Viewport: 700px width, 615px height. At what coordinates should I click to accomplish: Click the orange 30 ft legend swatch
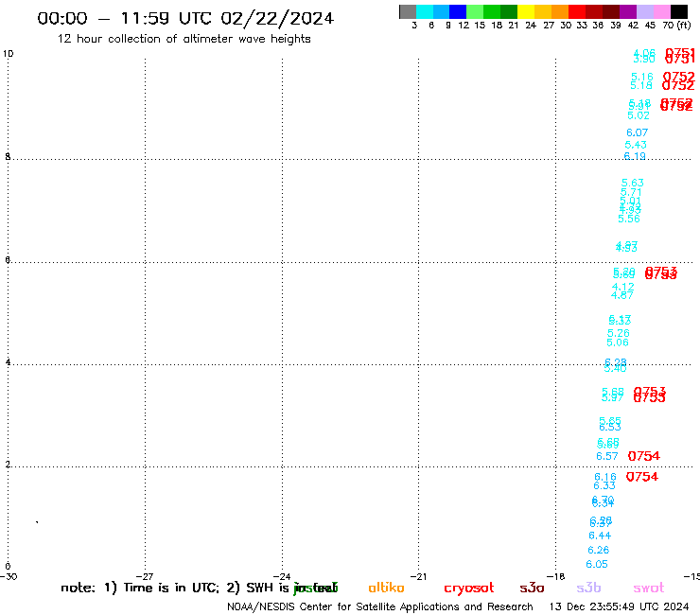pos(560,11)
